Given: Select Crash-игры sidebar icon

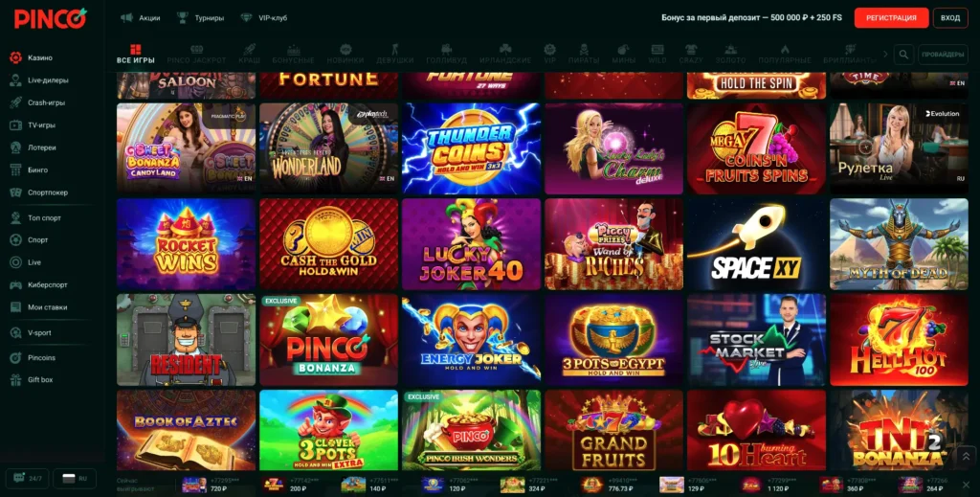Looking at the screenshot, I should click(15, 102).
